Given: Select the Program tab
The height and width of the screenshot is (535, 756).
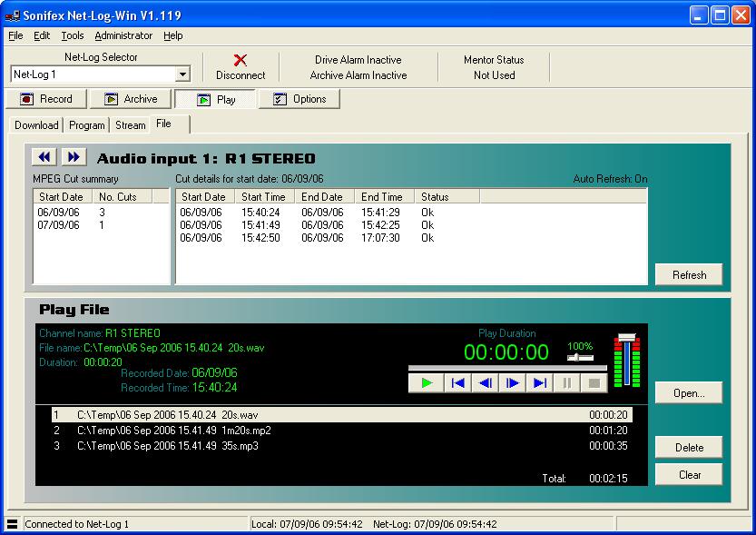Looking at the screenshot, I should (x=87, y=125).
